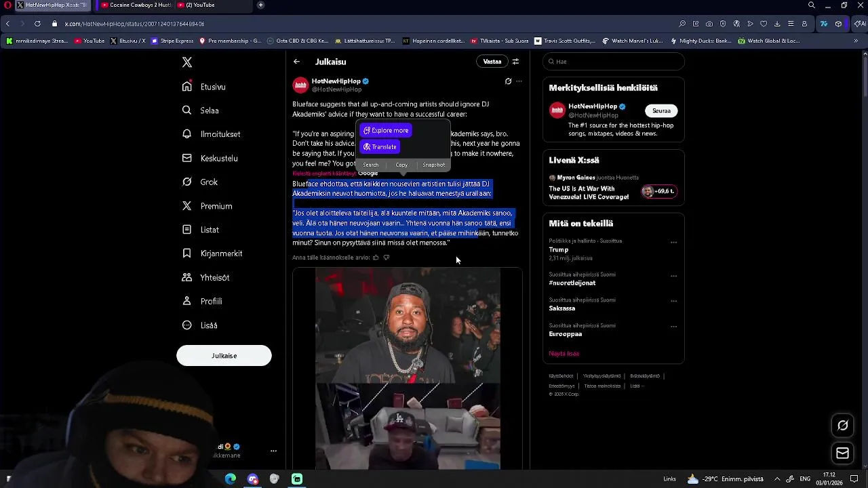The width and height of the screenshot is (868, 488).
Task: Open Profiili profile page
Action: click(x=202, y=301)
